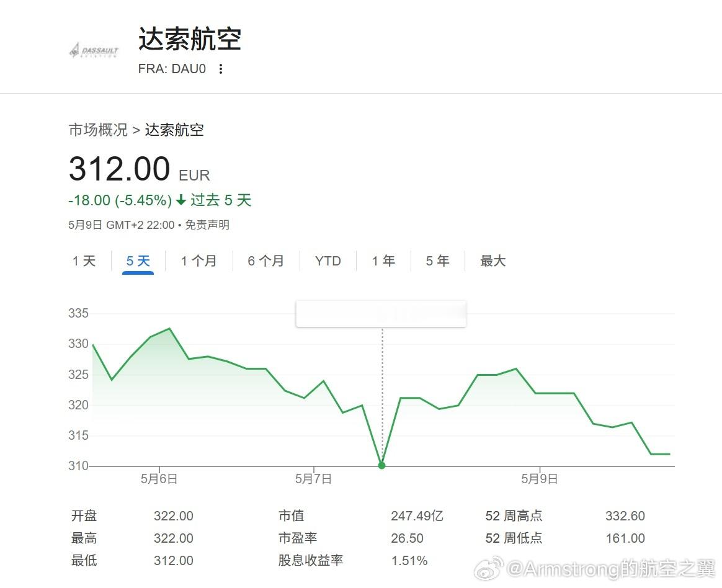Select the 5 天 time range tab
The image size is (722, 588).
click(138, 261)
